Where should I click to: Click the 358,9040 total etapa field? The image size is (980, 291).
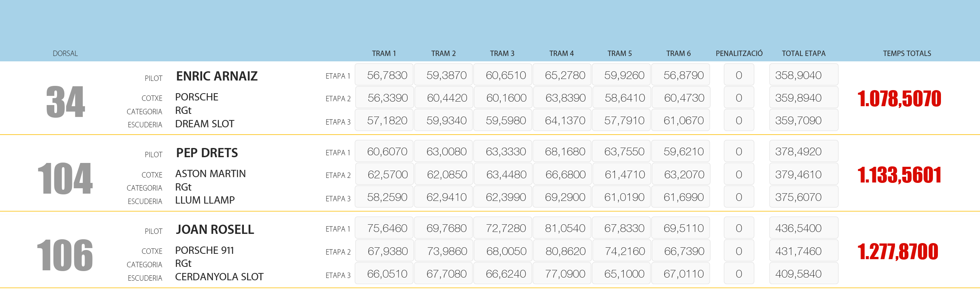804,75
